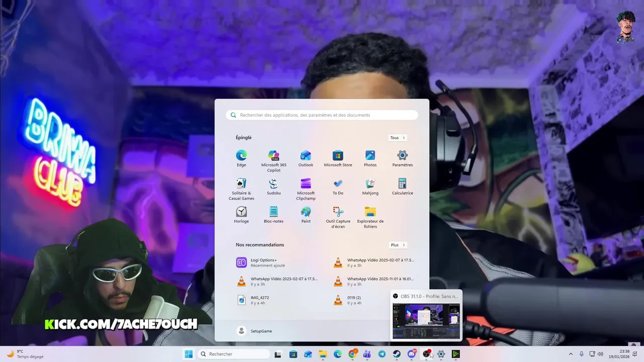Open the taskbar Settings gear icon
This screenshot has height=362, width=644.
point(441,354)
